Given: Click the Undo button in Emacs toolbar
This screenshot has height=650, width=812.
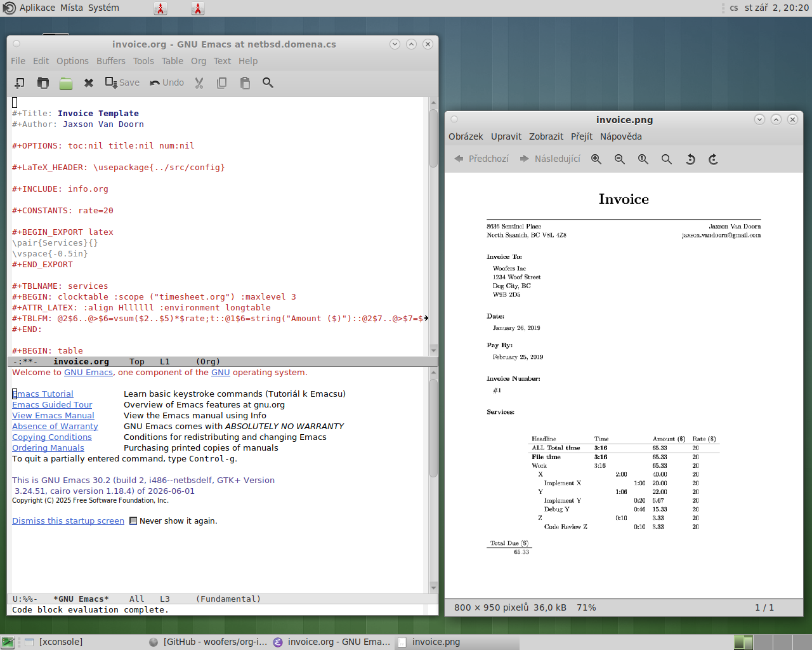Looking at the screenshot, I should (167, 83).
